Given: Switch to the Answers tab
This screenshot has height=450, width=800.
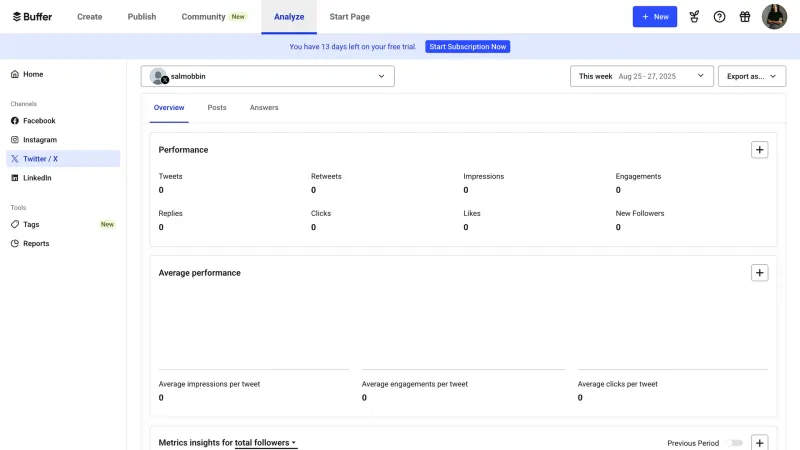Looking at the screenshot, I should [264, 108].
